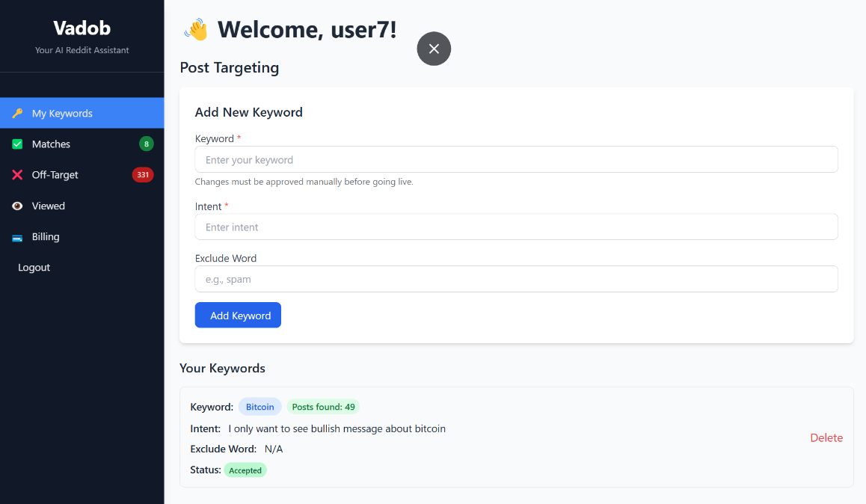Focus the Enter your keyword field
Viewport: 866px width, 504px height.
point(517,159)
